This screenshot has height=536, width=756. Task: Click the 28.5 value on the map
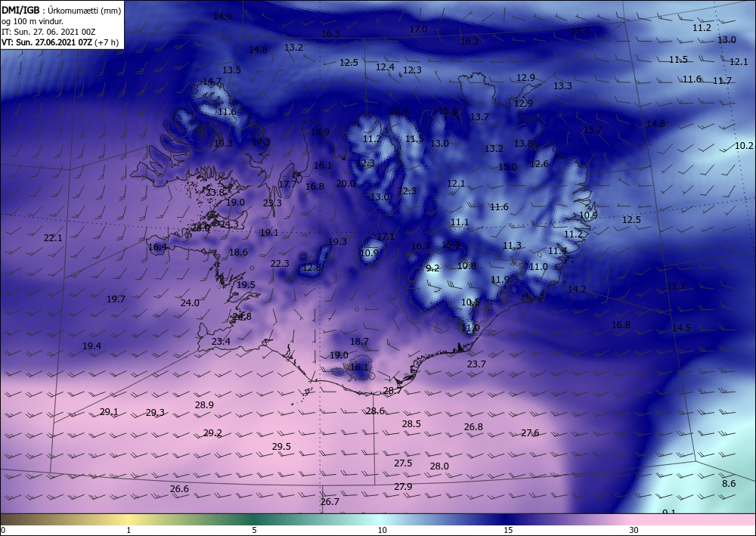point(411,424)
